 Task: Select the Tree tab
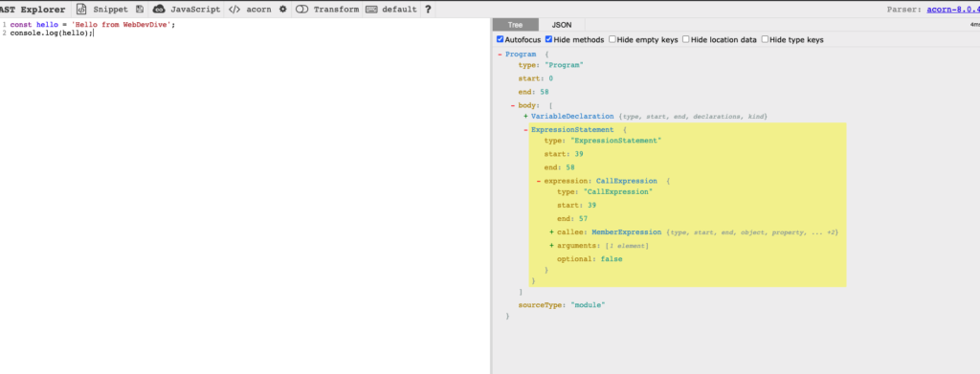pos(516,25)
